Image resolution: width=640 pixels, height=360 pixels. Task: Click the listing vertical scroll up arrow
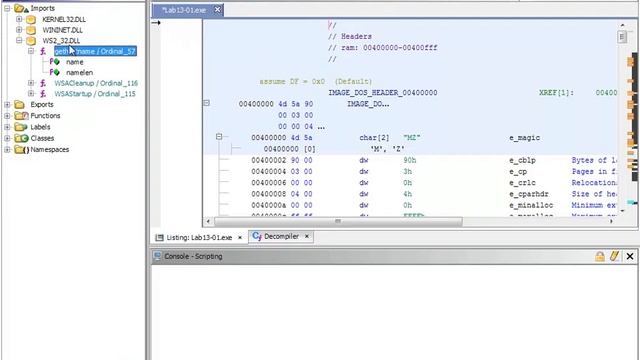(622, 25)
